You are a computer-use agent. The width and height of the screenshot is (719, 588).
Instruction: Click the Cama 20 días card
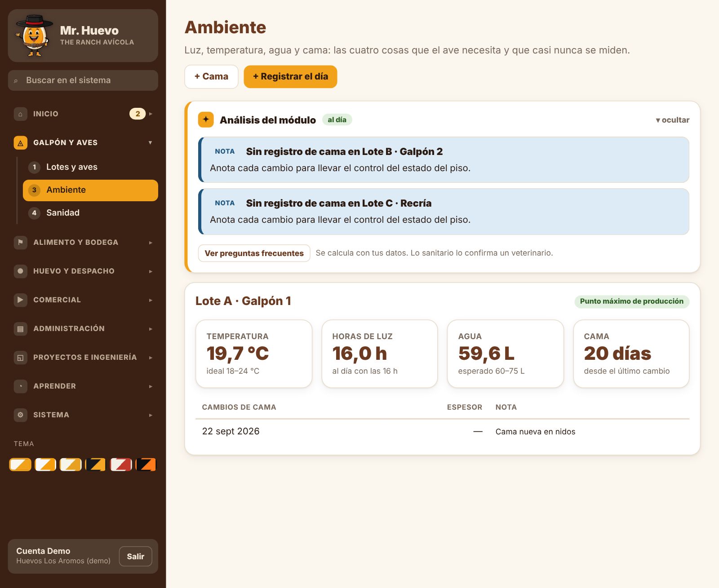(x=631, y=354)
